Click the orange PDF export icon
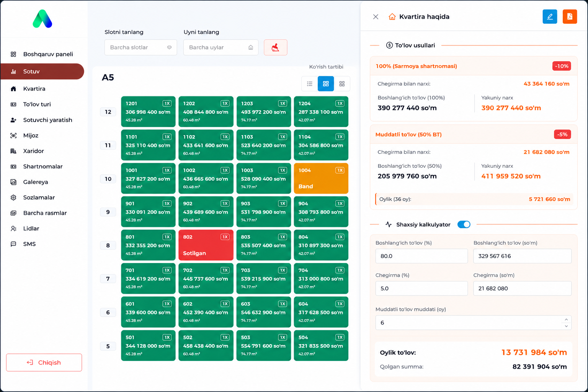The width and height of the screenshot is (588, 392). click(x=570, y=16)
